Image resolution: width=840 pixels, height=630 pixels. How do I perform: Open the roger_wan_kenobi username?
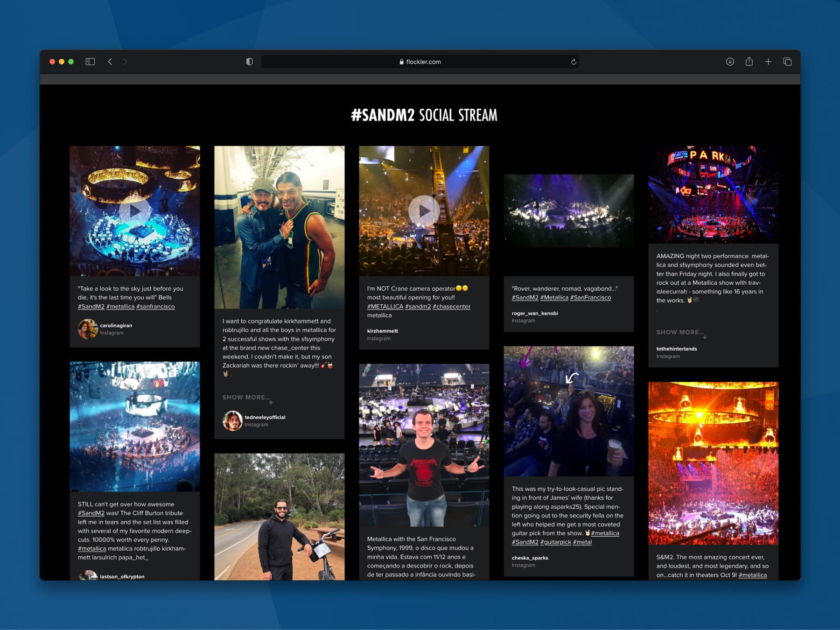(535, 313)
